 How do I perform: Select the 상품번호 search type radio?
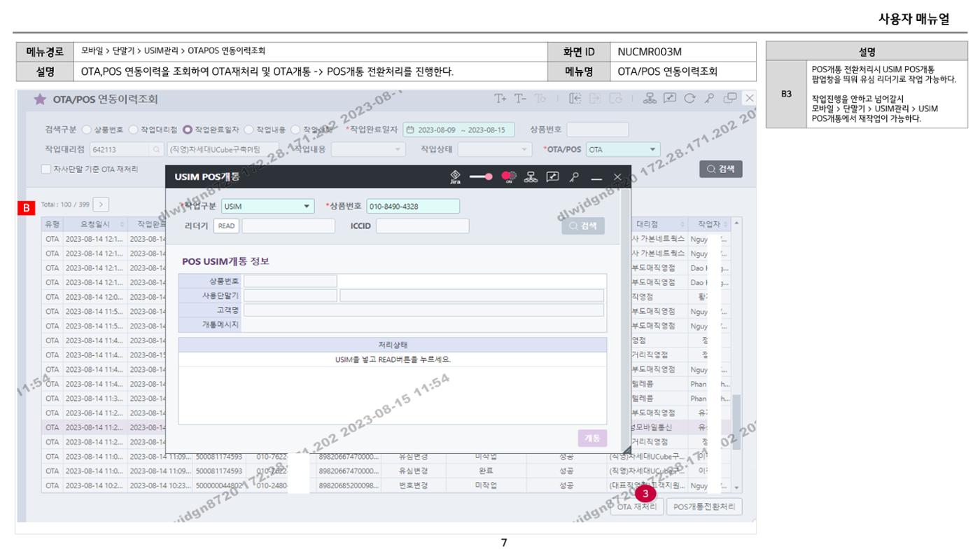87,130
